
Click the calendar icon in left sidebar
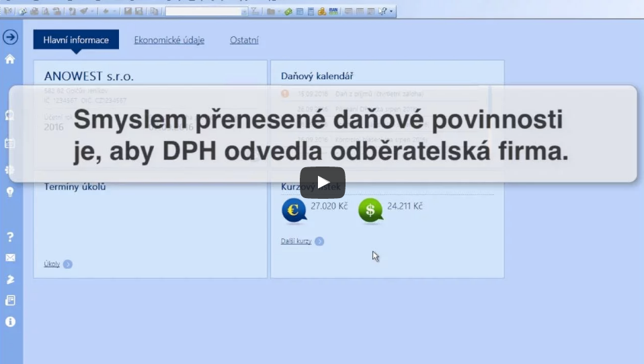click(x=10, y=143)
